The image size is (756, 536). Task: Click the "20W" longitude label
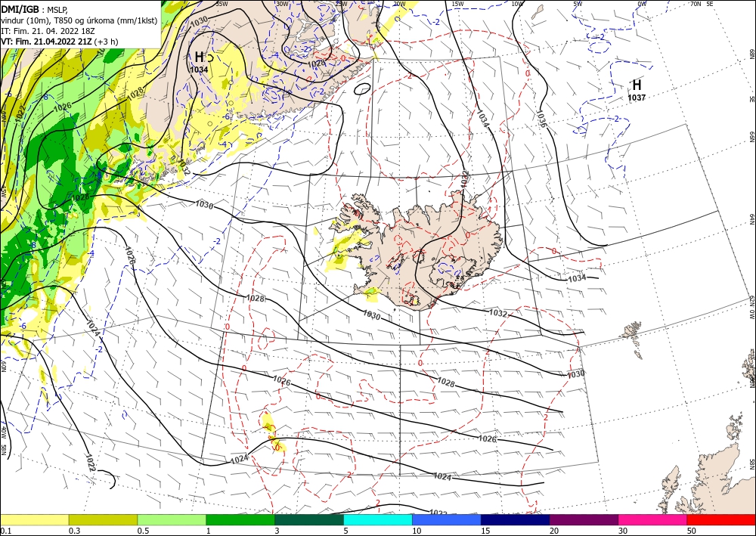(x=398, y=3)
